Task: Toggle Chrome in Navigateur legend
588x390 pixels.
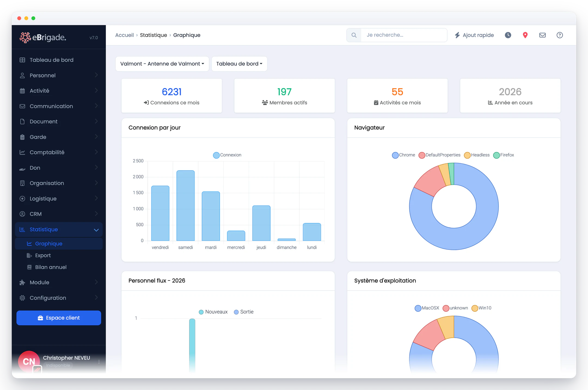Action: pos(403,155)
